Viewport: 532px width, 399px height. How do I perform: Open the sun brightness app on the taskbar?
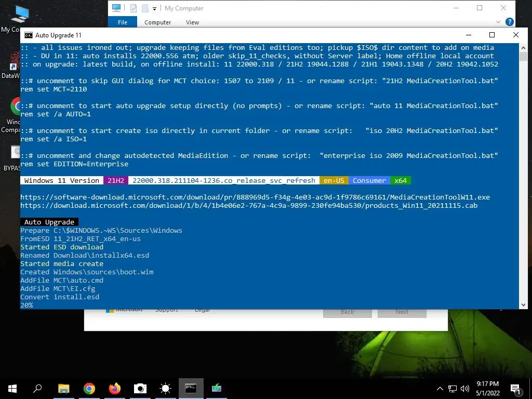[x=166, y=388]
